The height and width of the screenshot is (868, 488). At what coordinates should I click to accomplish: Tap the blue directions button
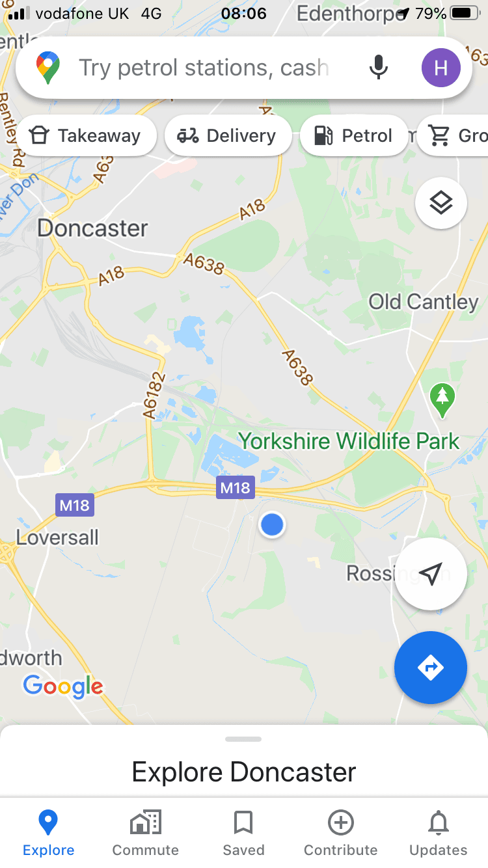coord(431,668)
